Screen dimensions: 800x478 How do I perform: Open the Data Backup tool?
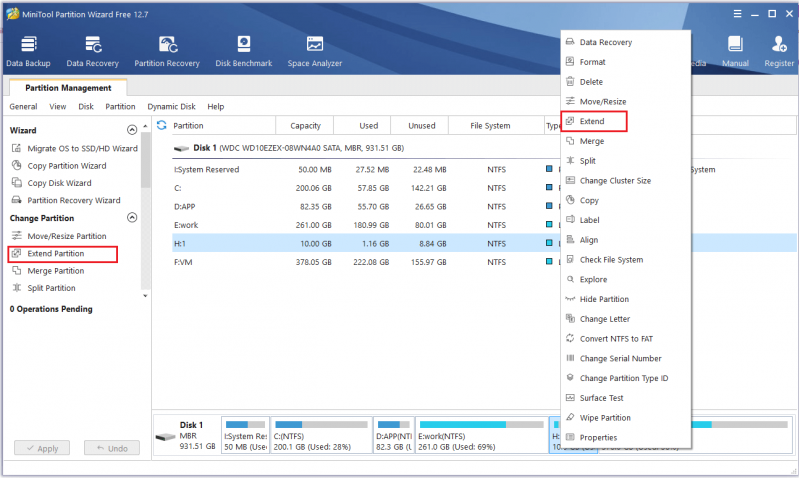point(28,52)
